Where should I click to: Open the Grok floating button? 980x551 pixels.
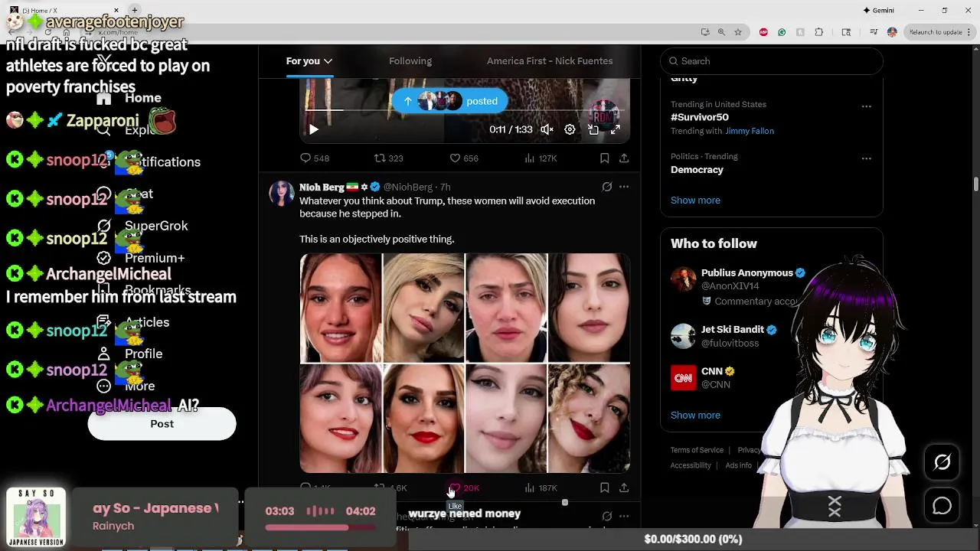coord(942,461)
